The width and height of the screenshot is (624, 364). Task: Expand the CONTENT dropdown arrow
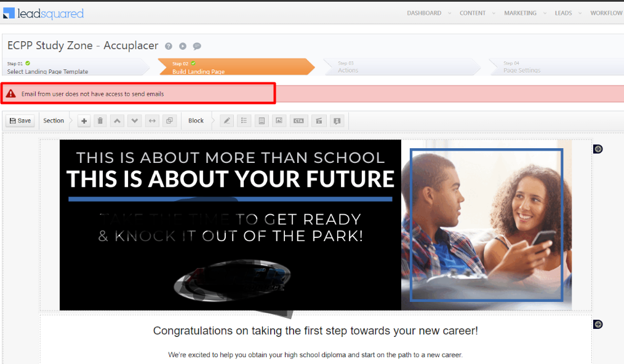494,13
